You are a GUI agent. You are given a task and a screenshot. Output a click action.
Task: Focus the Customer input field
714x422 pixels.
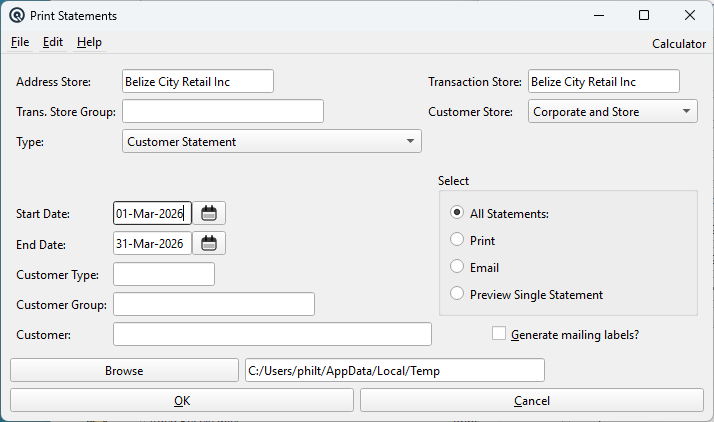[x=272, y=334]
